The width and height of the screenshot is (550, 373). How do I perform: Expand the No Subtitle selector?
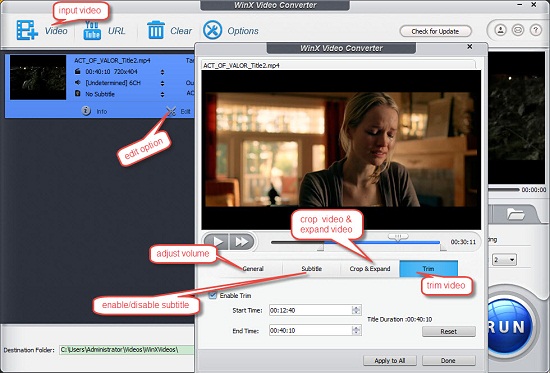(162, 94)
